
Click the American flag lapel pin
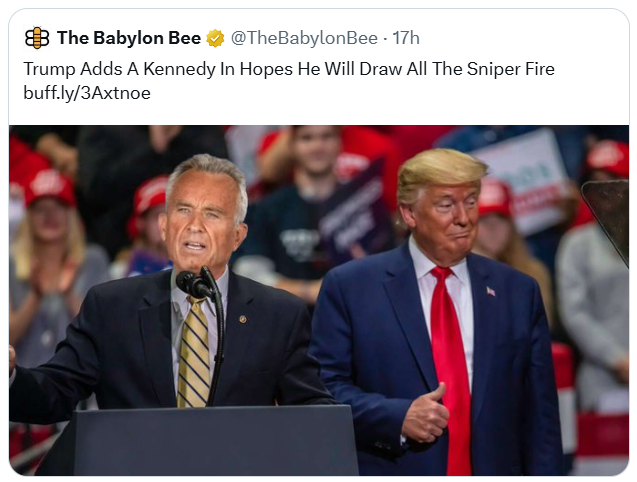click(x=490, y=291)
